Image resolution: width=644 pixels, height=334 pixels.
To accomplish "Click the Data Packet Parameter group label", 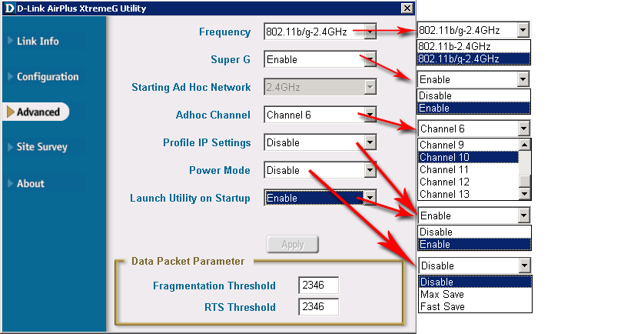I will pyautogui.click(x=188, y=261).
